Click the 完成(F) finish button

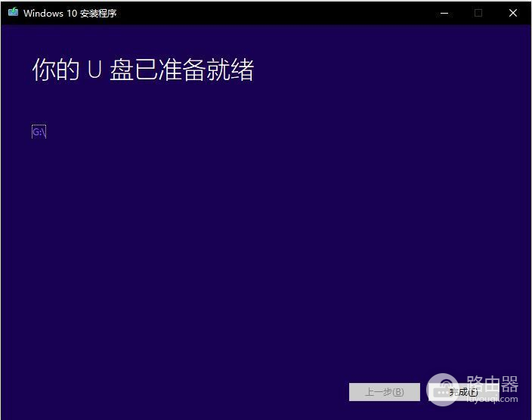tap(463, 392)
